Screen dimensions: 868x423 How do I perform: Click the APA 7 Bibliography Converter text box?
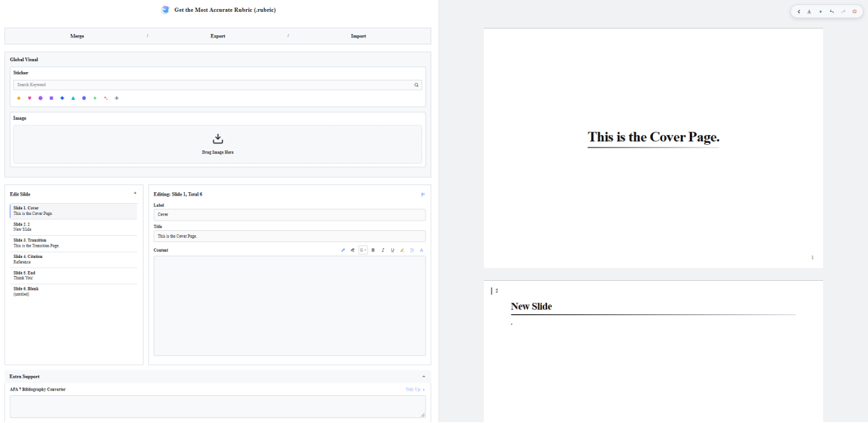click(218, 406)
